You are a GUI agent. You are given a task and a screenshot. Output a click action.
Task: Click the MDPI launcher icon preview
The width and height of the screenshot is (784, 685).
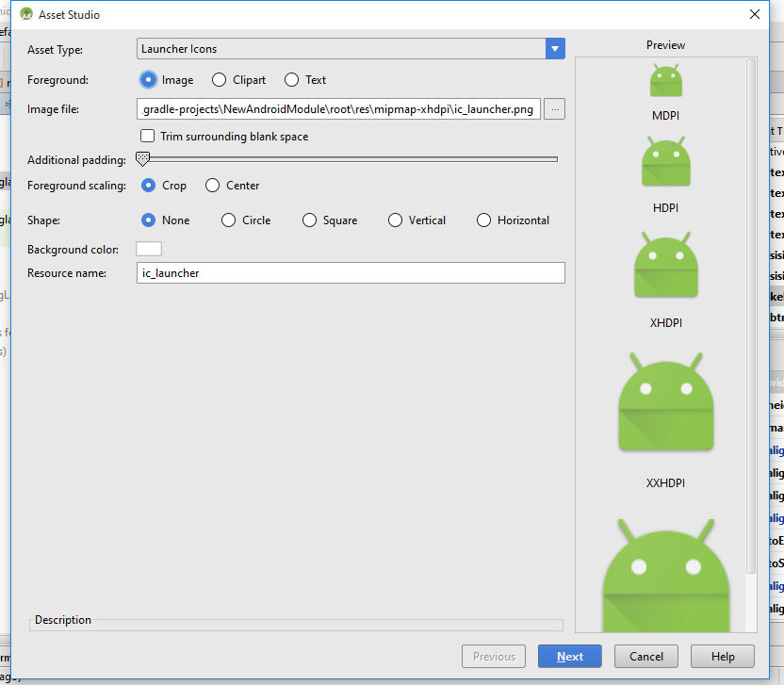coord(665,82)
